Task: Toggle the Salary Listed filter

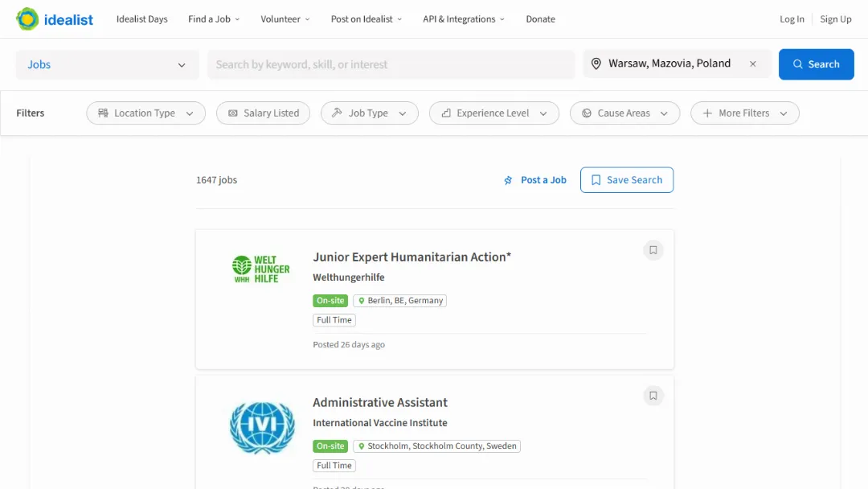Action: click(x=263, y=113)
